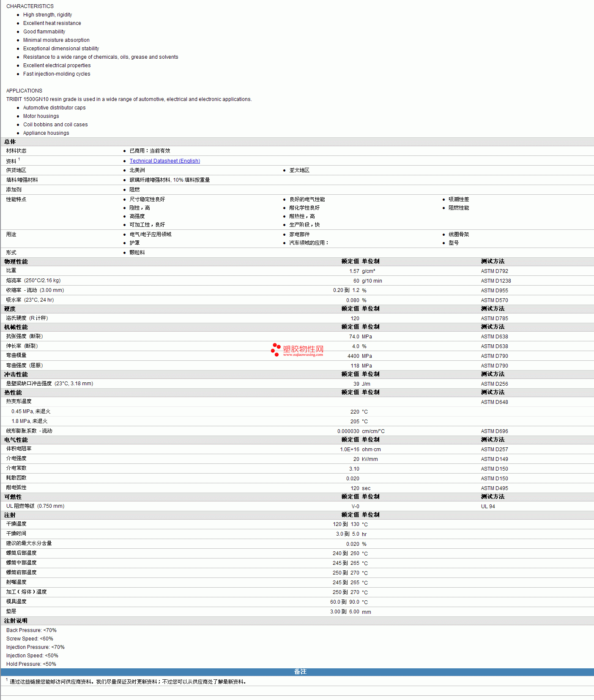Click the UL 94 test method
594x700 pixels.
click(x=488, y=507)
